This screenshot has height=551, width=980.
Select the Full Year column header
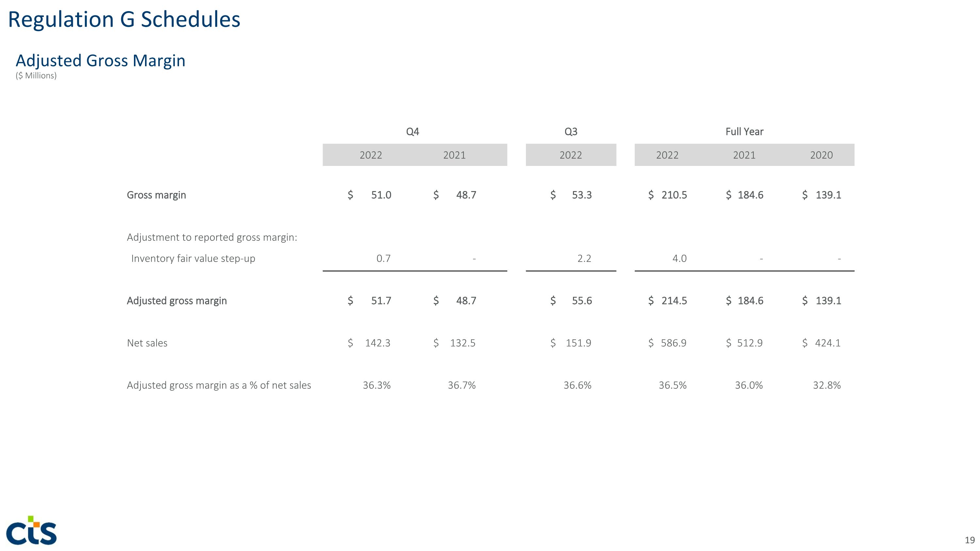tap(744, 132)
